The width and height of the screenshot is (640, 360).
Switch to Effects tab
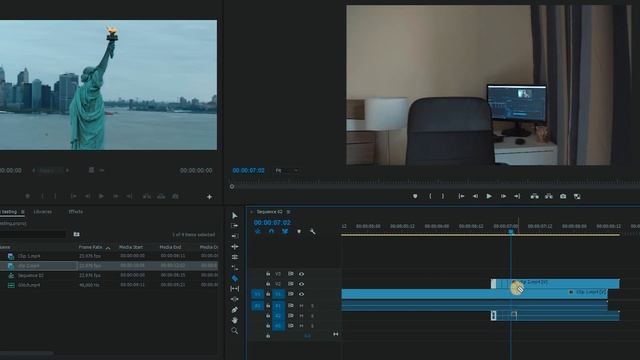click(76, 212)
